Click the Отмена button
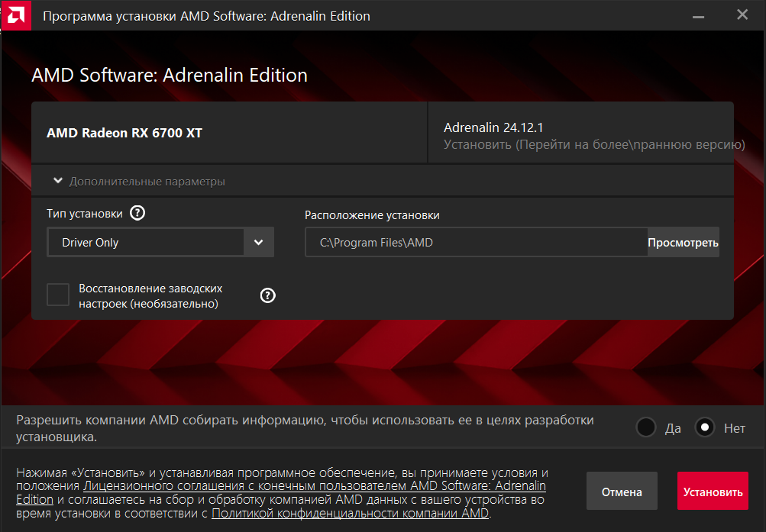Image resolution: width=766 pixels, height=532 pixels. [x=622, y=491]
